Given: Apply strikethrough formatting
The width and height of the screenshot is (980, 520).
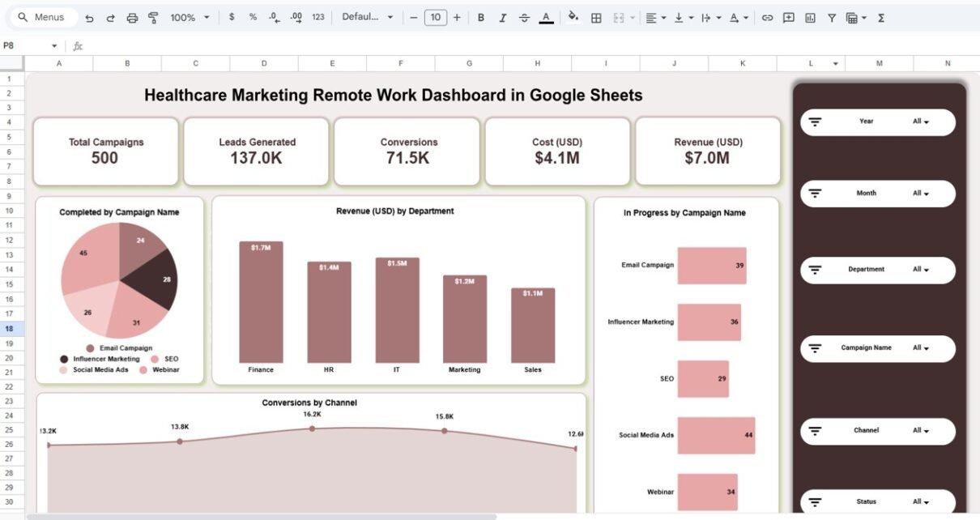Looking at the screenshot, I should 524,18.
